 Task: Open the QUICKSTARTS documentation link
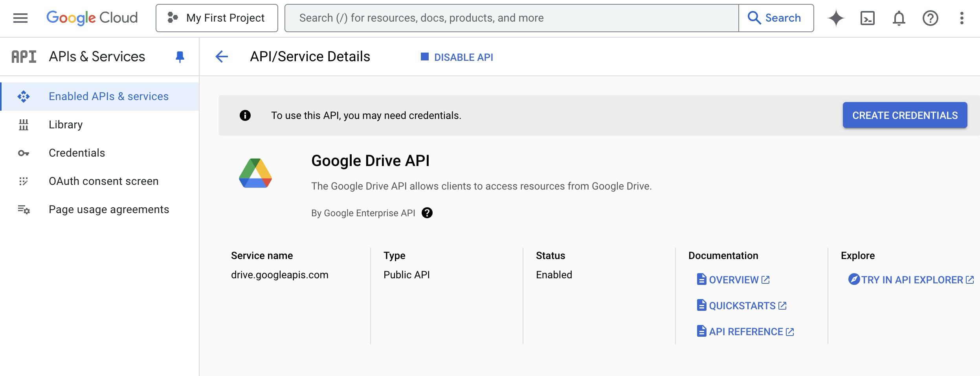click(x=742, y=305)
